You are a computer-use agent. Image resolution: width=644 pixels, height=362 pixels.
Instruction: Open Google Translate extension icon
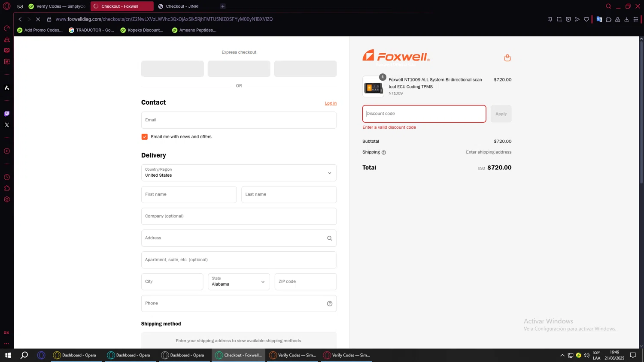(599, 19)
